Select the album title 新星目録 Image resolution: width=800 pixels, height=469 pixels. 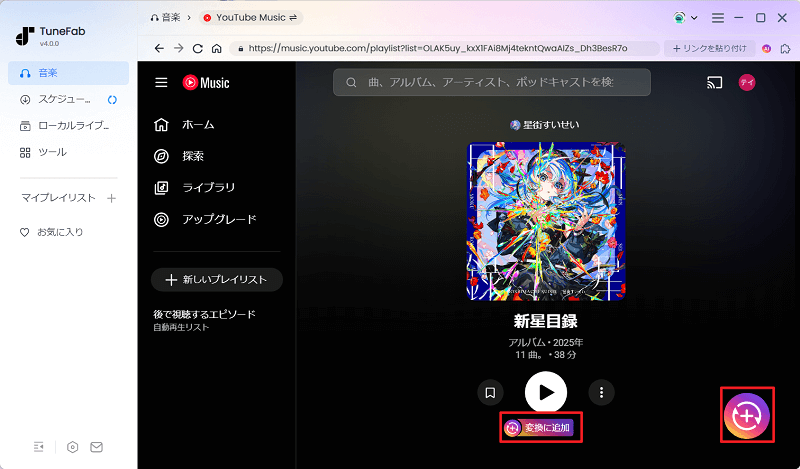click(545, 321)
